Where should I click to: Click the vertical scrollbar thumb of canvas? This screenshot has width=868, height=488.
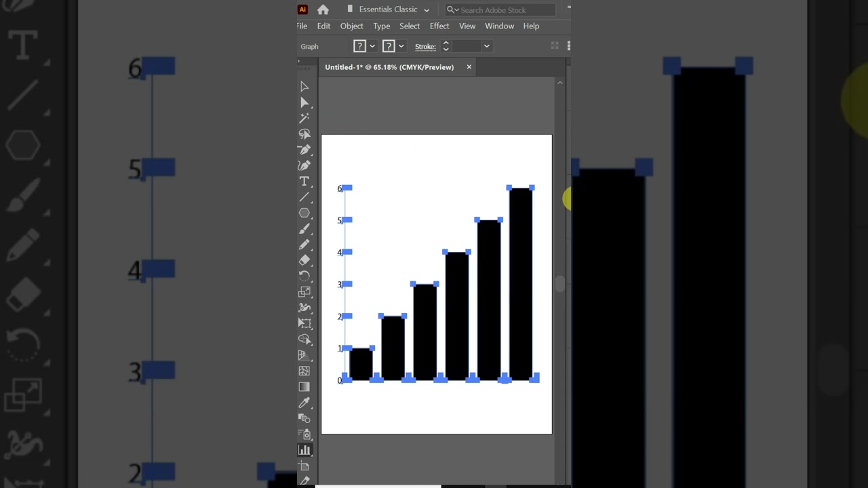click(559, 284)
